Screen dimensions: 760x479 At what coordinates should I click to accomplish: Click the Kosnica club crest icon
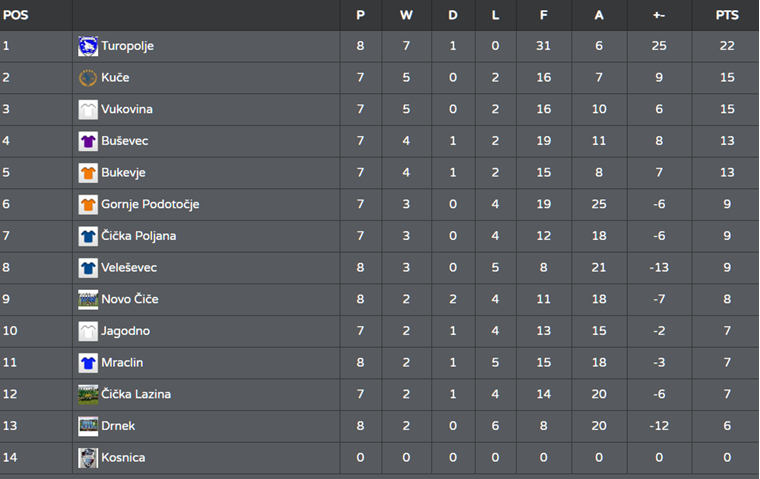click(x=88, y=458)
